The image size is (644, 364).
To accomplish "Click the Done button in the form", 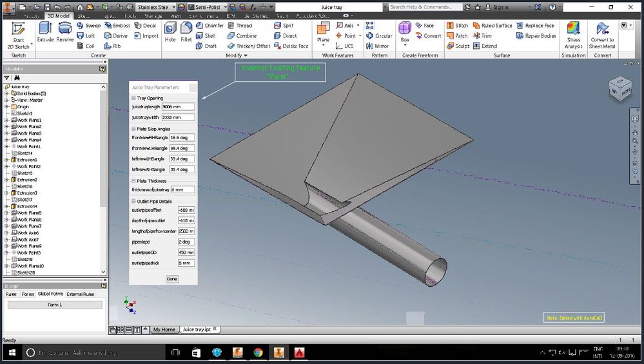I will coord(171,279).
